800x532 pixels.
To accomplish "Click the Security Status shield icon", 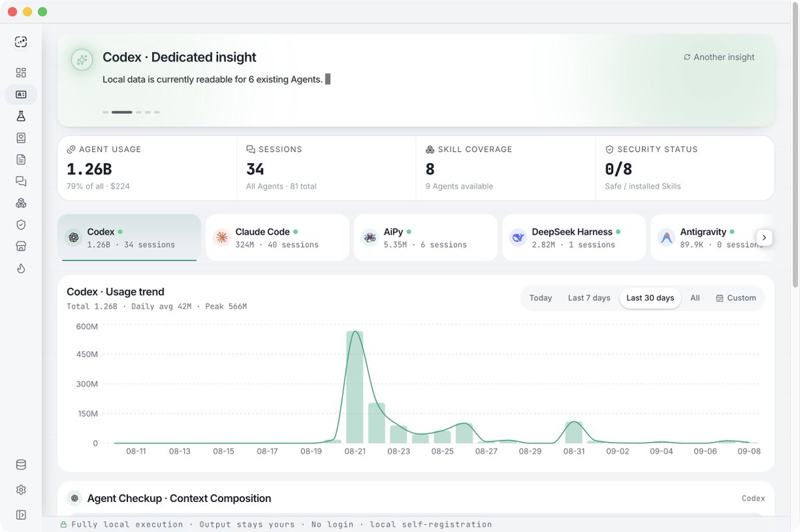I will point(609,149).
